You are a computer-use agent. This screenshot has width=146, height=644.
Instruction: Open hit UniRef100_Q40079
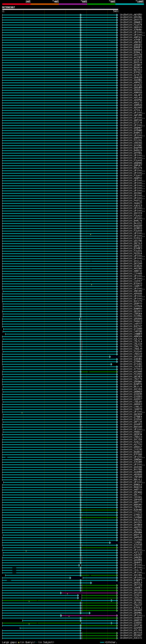pos(131,20)
